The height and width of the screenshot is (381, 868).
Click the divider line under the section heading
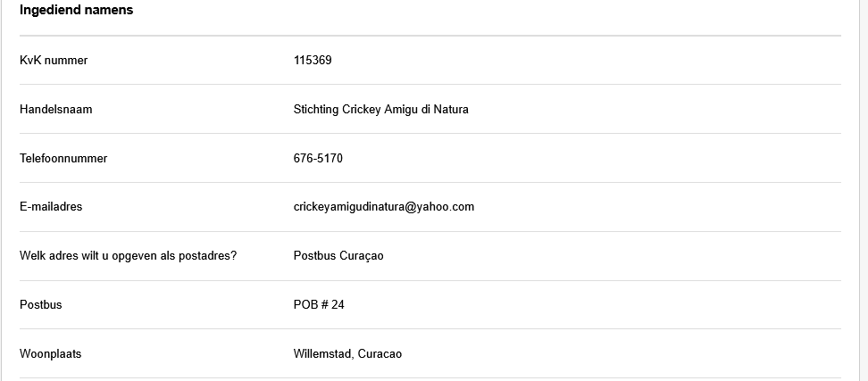tap(430, 36)
